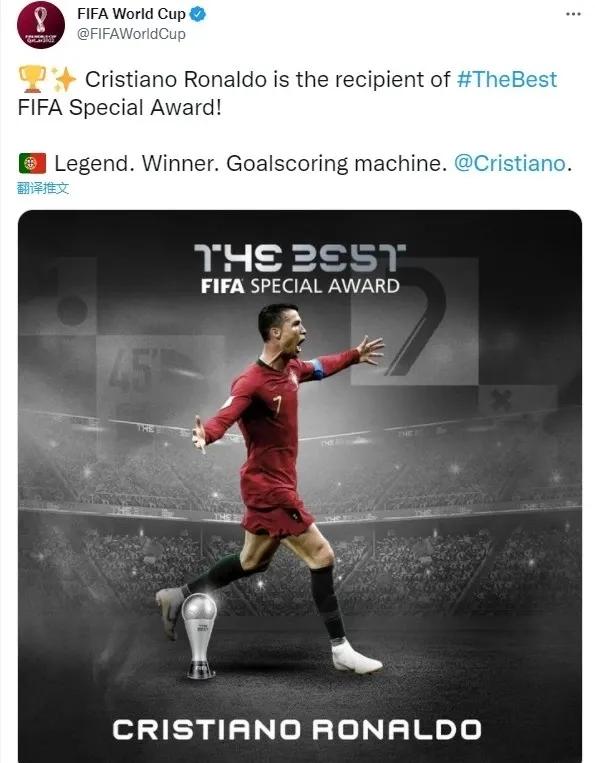Click the sparkles emoji beside the trophy

click(63, 79)
